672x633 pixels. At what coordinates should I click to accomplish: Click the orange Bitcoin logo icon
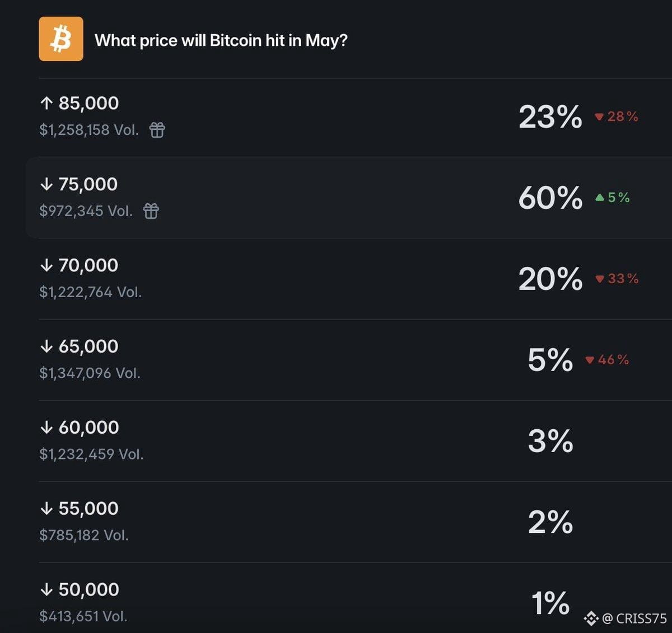(x=61, y=39)
